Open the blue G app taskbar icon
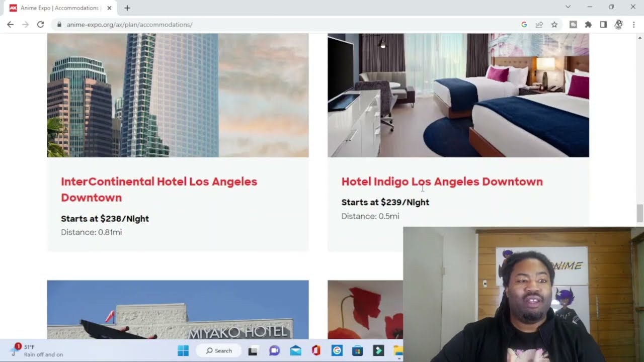The width and height of the screenshot is (644, 362). pos(337,350)
